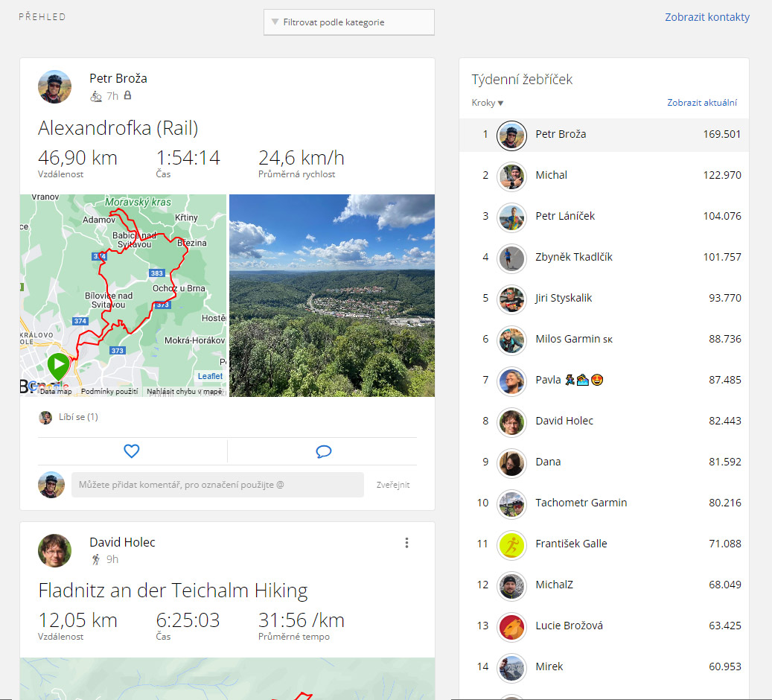Open the three-dot menu on David Holec's activity
This screenshot has width=772, height=700.
pyautogui.click(x=406, y=543)
